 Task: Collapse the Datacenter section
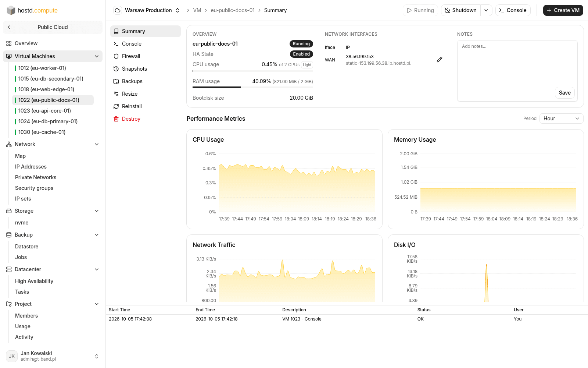point(97,269)
